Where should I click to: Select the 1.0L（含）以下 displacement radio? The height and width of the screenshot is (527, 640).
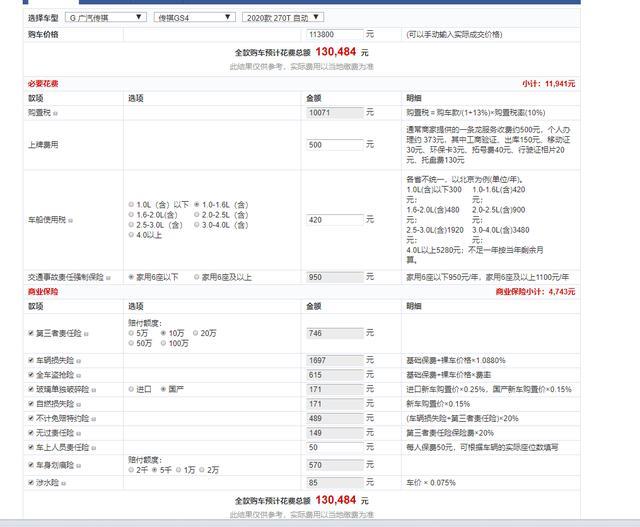point(131,204)
